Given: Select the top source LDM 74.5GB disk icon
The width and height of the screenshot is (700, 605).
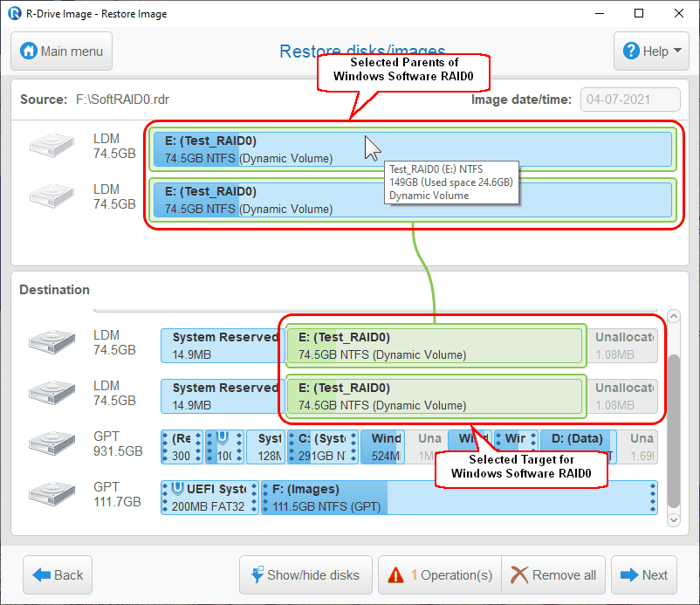Looking at the screenshot, I should (51, 145).
